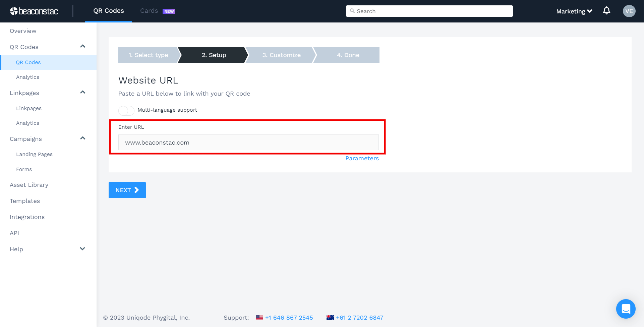The image size is (644, 327).
Task: Click the Beaconstac logo
Action: (x=34, y=11)
